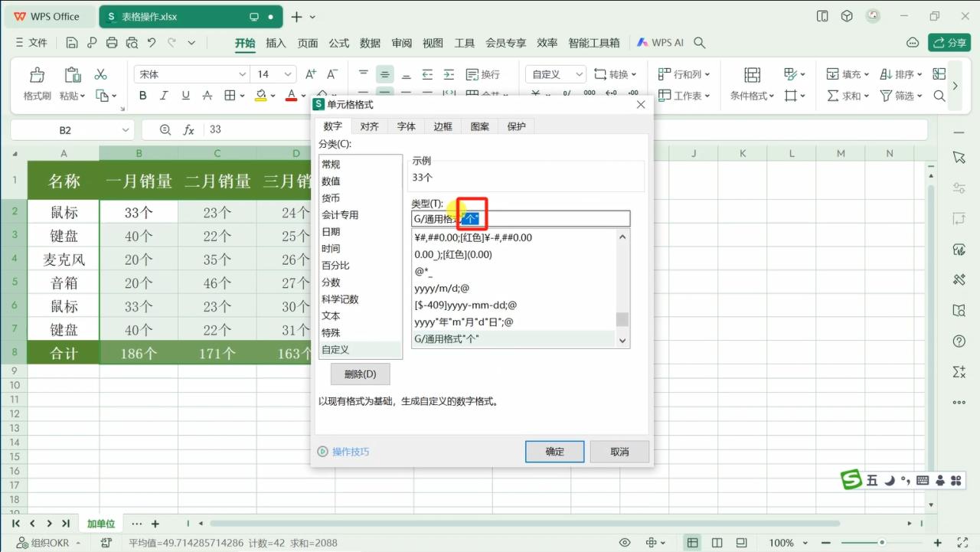Open the font name 宋体 dropdown

click(x=243, y=74)
